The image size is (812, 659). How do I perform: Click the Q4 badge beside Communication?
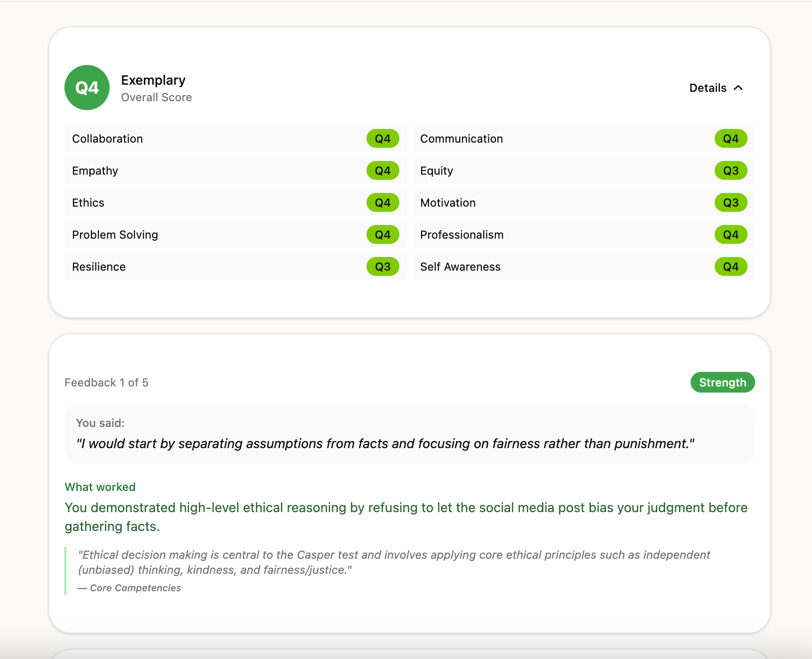pyautogui.click(x=731, y=138)
